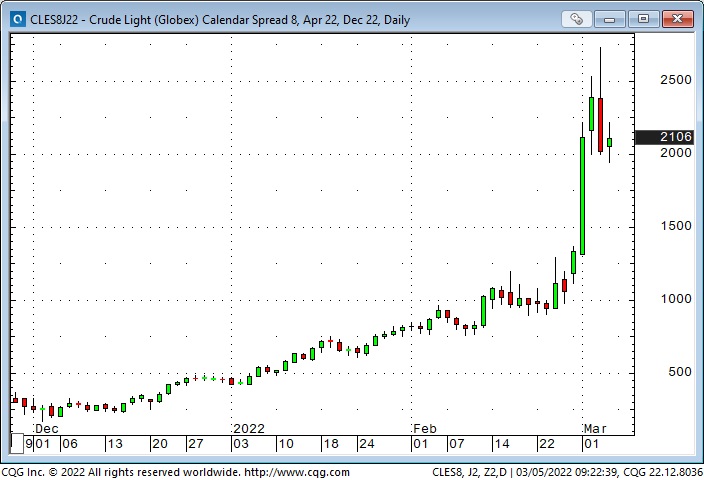Image resolution: width=704 pixels, height=480 pixels.
Task: Select the tall green candle rising to 2100
Action: [x=582, y=196]
